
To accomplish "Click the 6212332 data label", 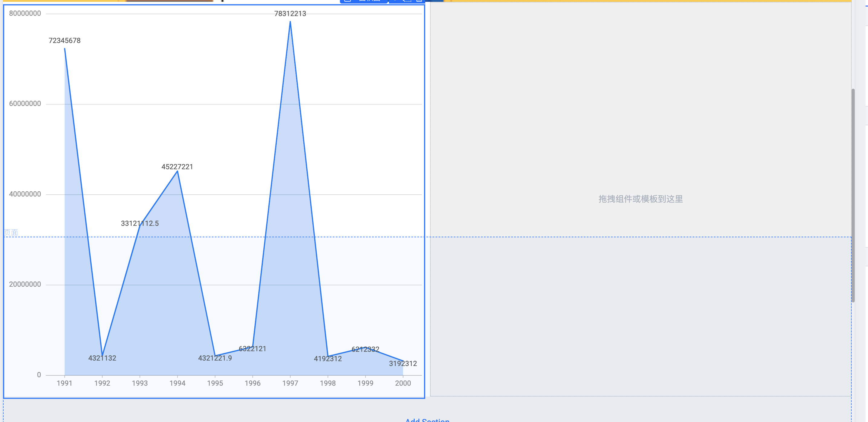I will click(x=365, y=349).
